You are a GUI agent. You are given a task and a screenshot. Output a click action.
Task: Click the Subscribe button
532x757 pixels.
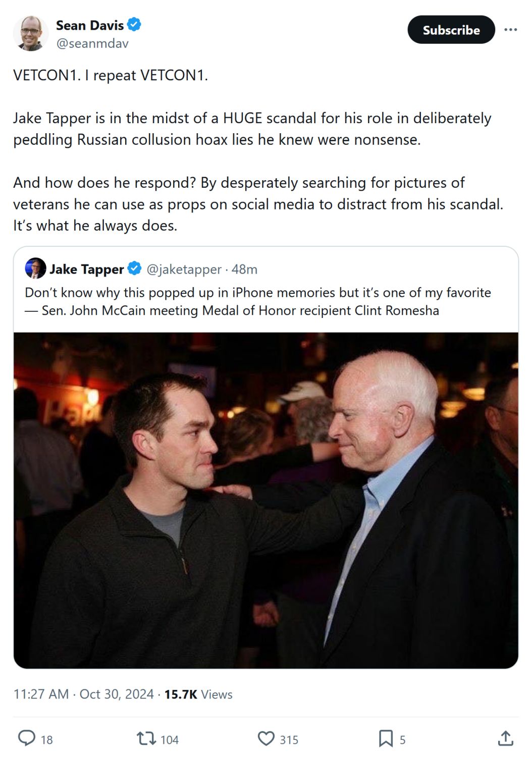click(451, 30)
